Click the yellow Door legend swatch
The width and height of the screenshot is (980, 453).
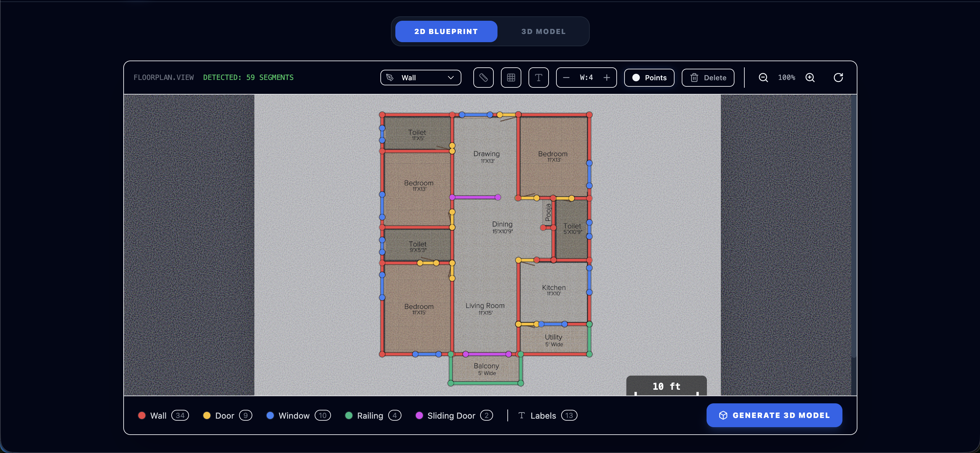click(207, 415)
